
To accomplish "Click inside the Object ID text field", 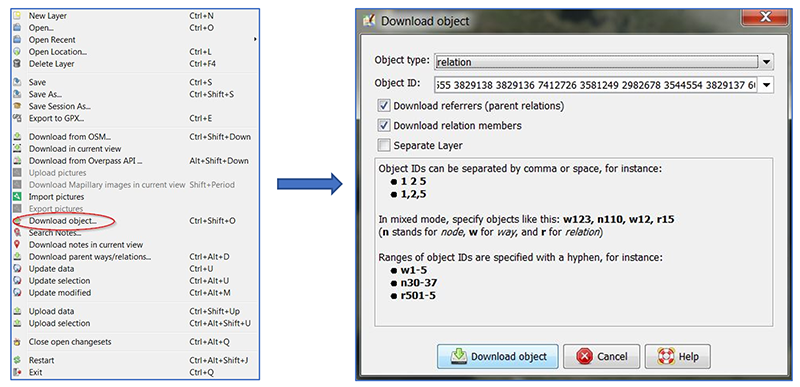I will (596, 85).
